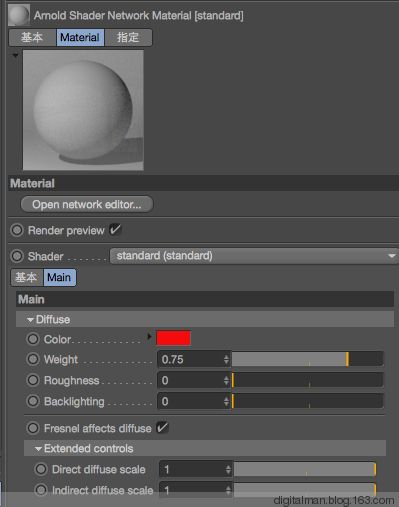Open network editor
The height and width of the screenshot is (507, 399).
click(x=87, y=204)
